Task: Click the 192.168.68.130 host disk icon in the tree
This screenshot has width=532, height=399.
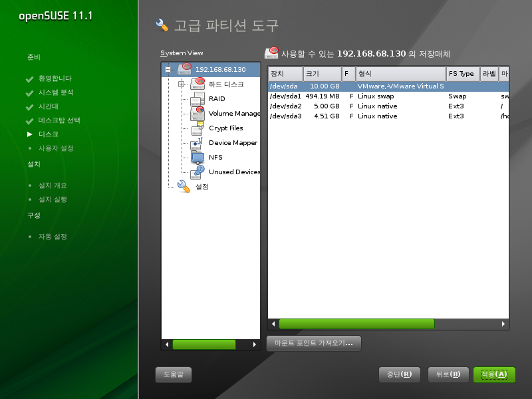Action: 184,69
